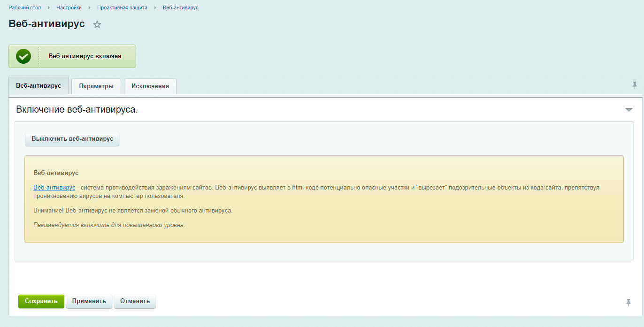
Task: Cancel changes with Отменить button
Action: coord(135,301)
